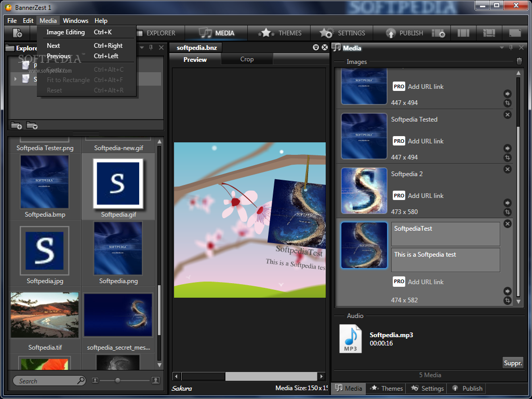Click the Softpedia.mp3 audio file icon

coord(351,339)
